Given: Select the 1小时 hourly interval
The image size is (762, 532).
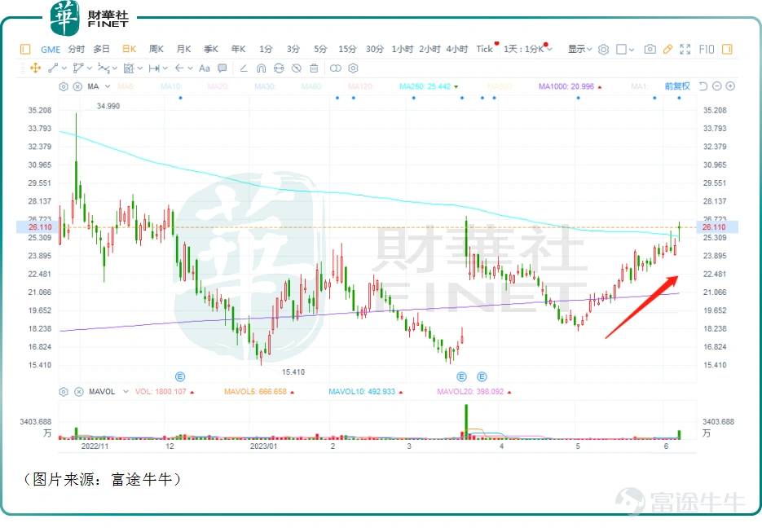Looking at the screenshot, I should (403, 49).
